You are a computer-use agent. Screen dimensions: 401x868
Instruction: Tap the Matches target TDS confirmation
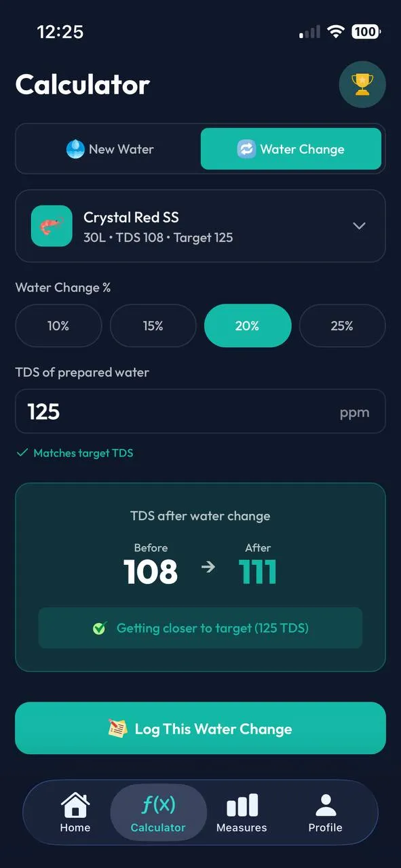75,452
